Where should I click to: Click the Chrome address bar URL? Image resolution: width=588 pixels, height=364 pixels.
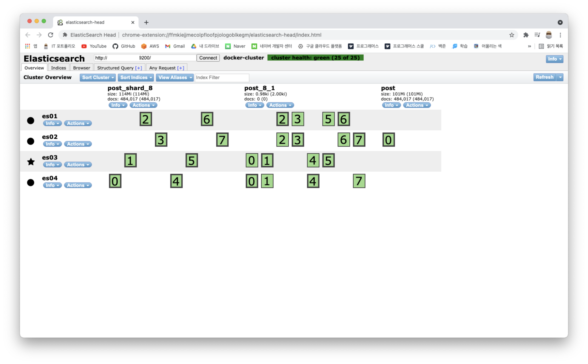coord(221,35)
